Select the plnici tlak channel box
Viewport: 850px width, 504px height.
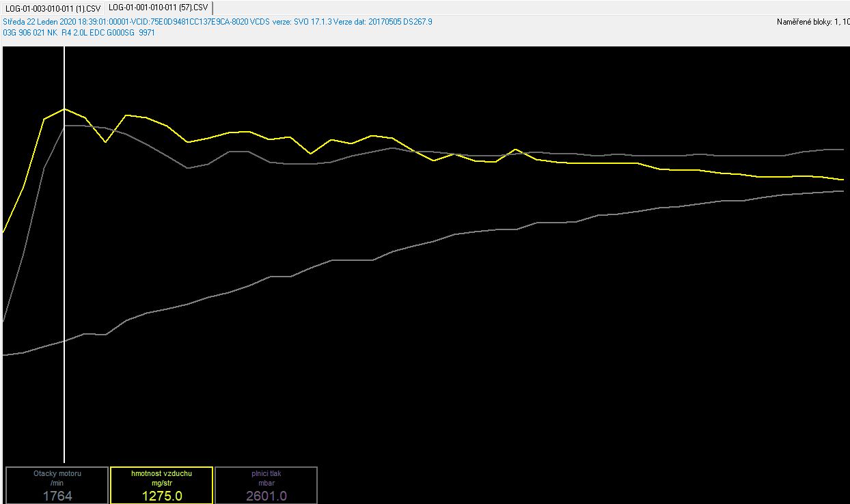(266, 485)
